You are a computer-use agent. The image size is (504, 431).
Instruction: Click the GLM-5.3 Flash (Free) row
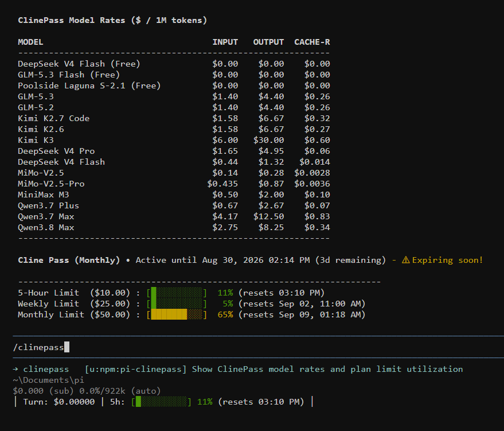[x=174, y=75]
